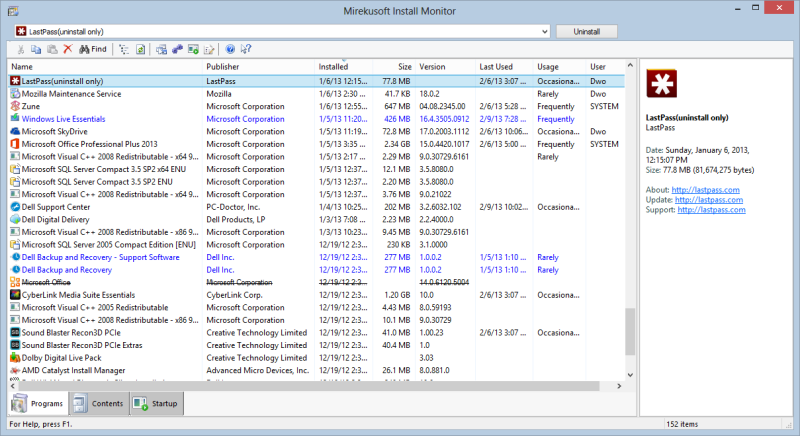Click the Paste clipboard toolbar icon
This screenshot has height=436, width=800.
coord(52,49)
